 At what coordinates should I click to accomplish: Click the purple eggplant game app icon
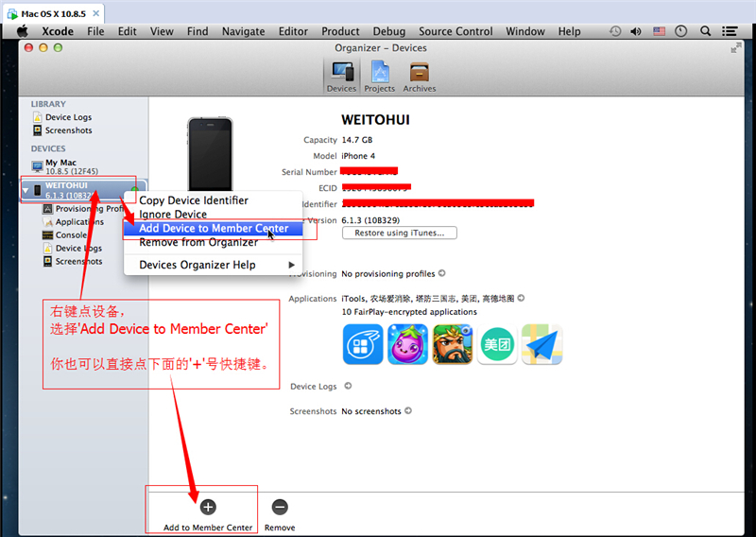coord(407,344)
